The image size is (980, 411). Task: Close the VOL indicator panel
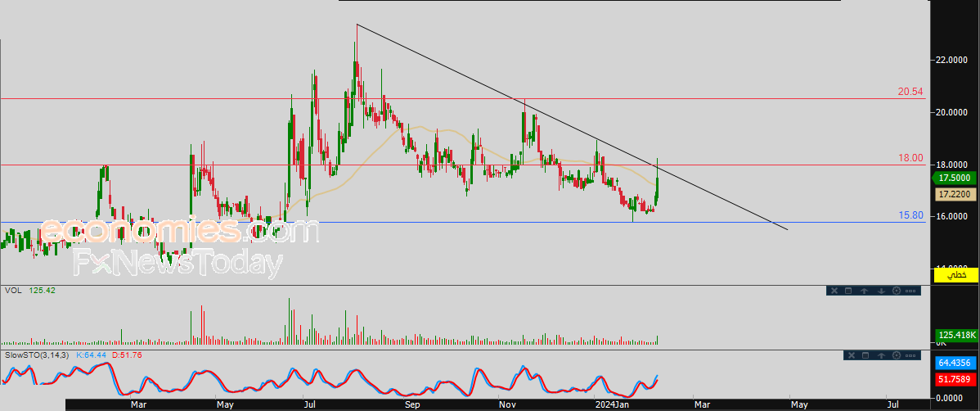pos(833,291)
